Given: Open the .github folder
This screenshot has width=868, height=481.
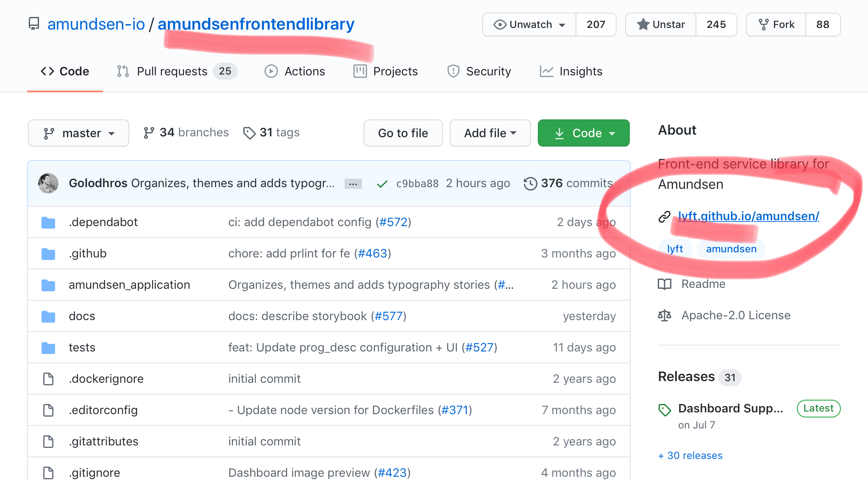Looking at the screenshot, I should (88, 253).
